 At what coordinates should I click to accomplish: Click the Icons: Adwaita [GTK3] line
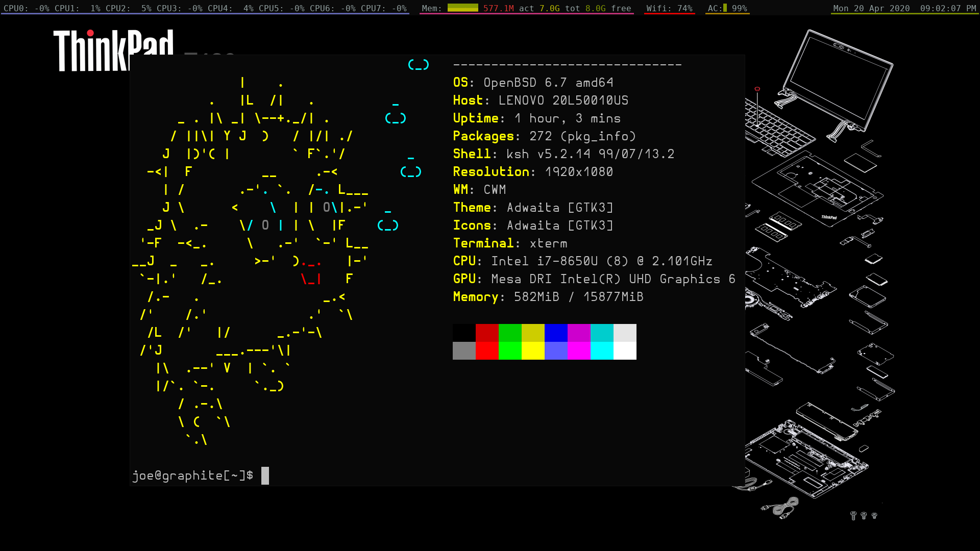point(533,226)
